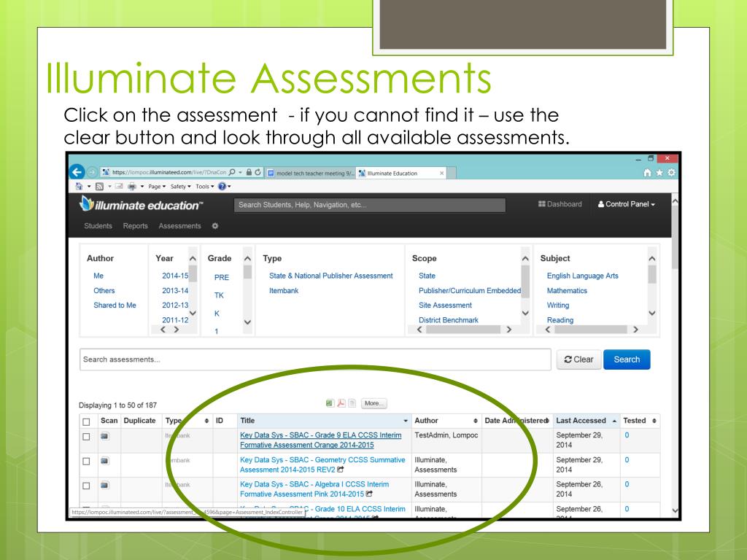Check the box for Grade 9 ELA assessment
Screen dimensions: 747x560
point(86,437)
